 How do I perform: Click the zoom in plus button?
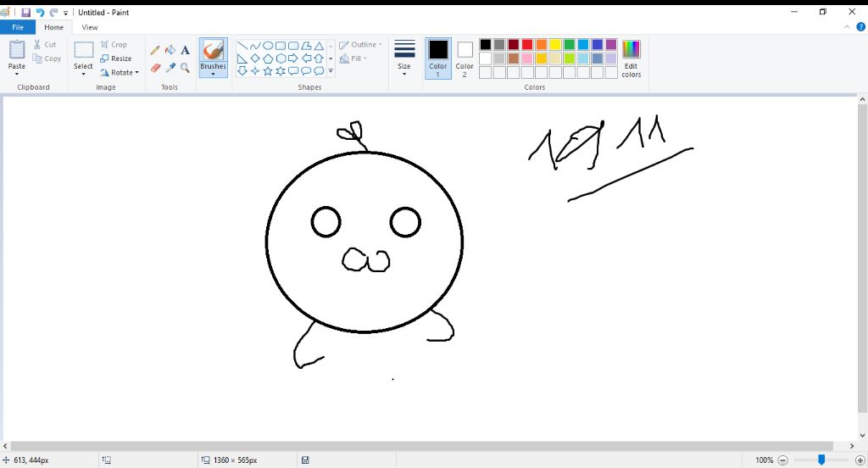click(x=860, y=460)
